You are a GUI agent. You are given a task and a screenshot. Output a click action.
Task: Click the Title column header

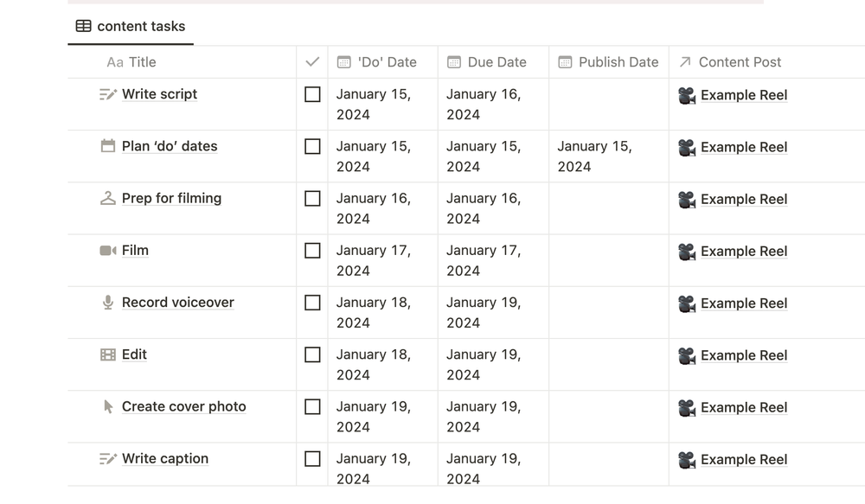(x=142, y=62)
